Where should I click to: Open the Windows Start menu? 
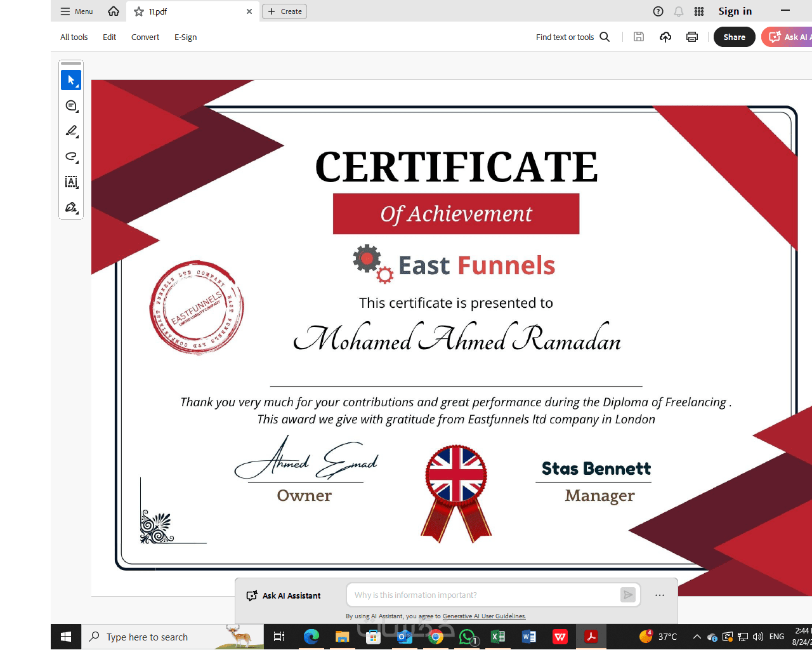coord(66,637)
